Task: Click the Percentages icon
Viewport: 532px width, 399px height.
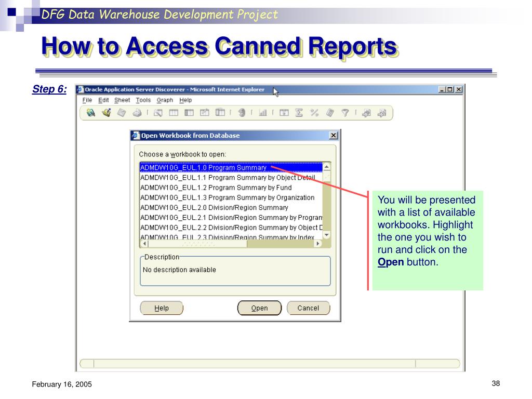Action: point(314,113)
